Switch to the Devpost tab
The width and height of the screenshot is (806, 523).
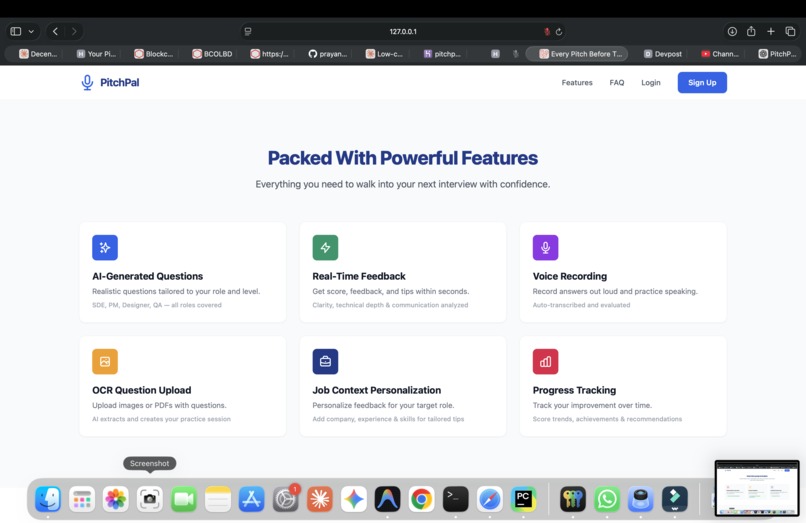tap(663, 54)
